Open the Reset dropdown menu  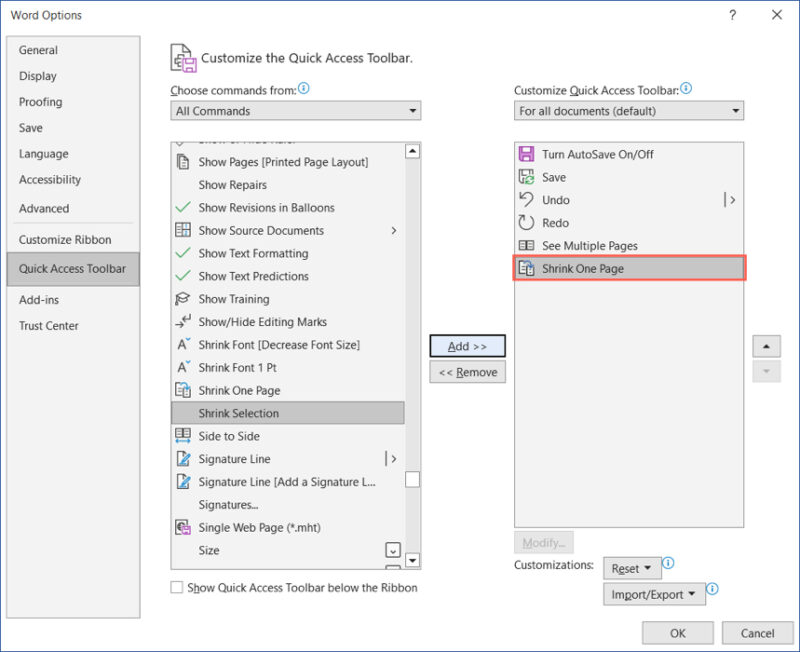click(x=631, y=567)
